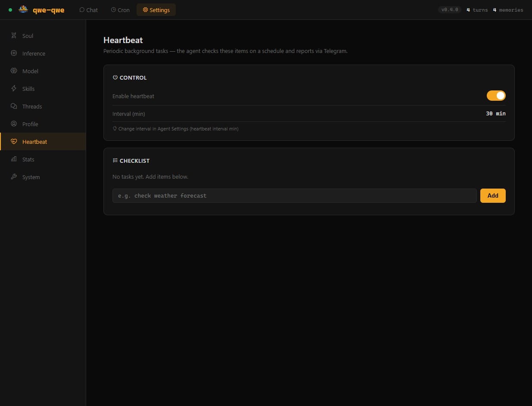The height and width of the screenshot is (406, 532).
Task: Click the Profile person icon
Action: click(14, 124)
